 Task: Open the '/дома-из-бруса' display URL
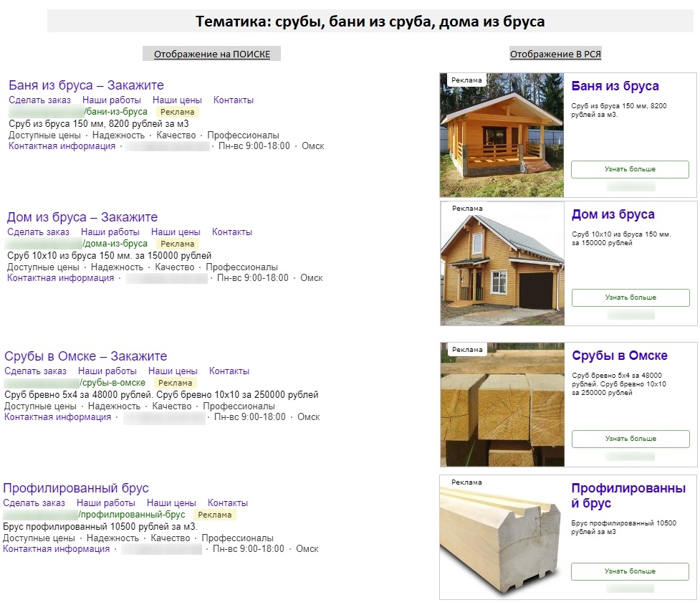pos(115,244)
